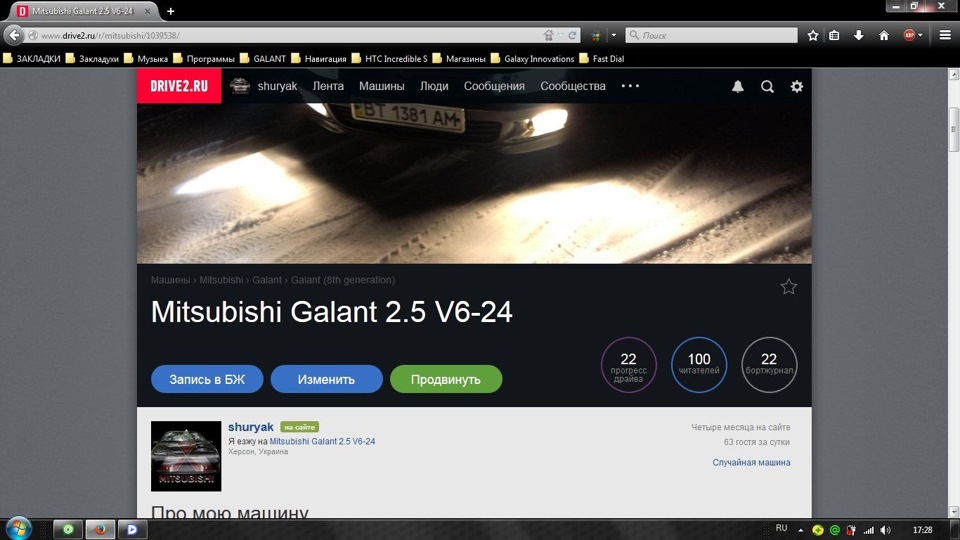The height and width of the screenshot is (540, 960).
Task: Open the notifications bell on DRIVE2
Action: point(738,86)
